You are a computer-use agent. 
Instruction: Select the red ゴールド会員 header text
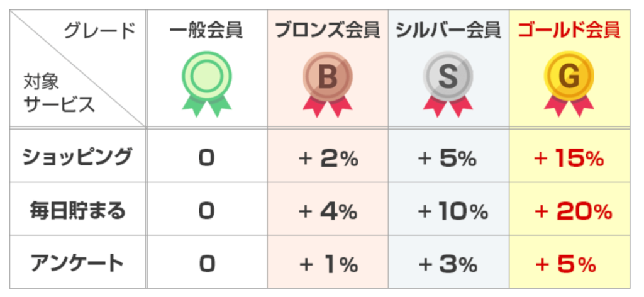click(569, 31)
